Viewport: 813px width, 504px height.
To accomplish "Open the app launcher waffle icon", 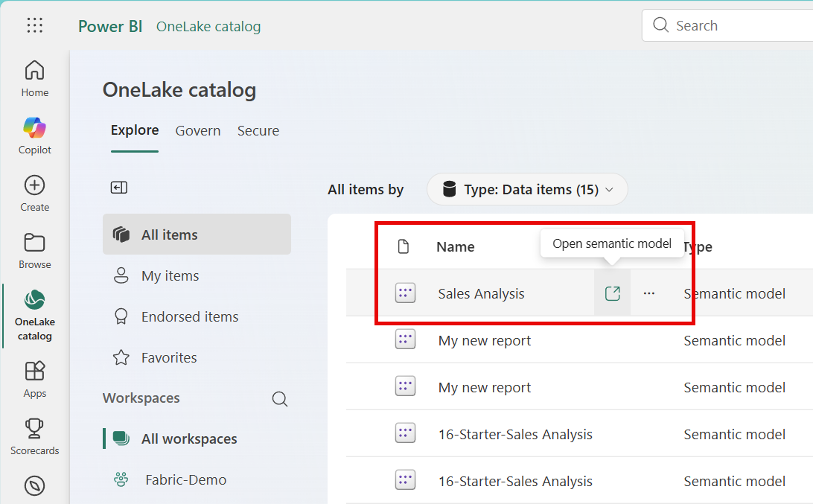I will click(x=35, y=25).
